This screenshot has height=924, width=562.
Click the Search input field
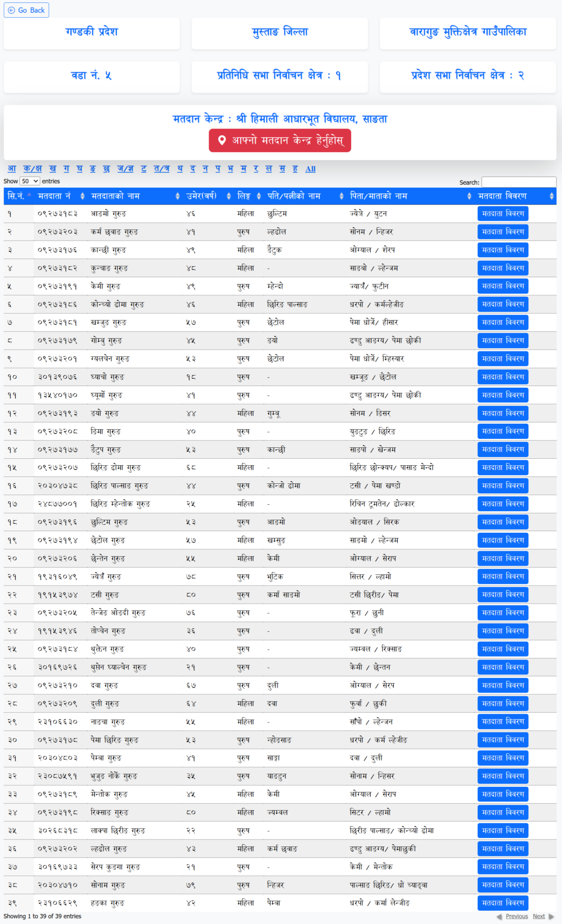(x=519, y=182)
